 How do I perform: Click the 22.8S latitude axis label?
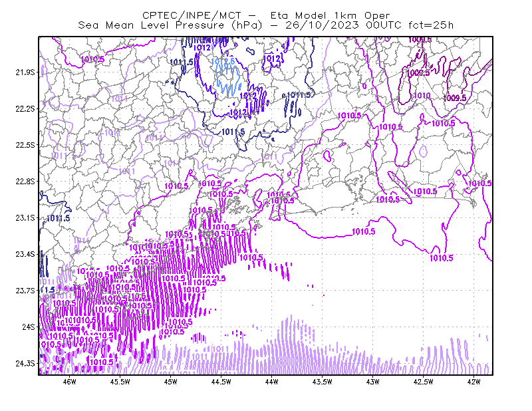tap(25, 182)
